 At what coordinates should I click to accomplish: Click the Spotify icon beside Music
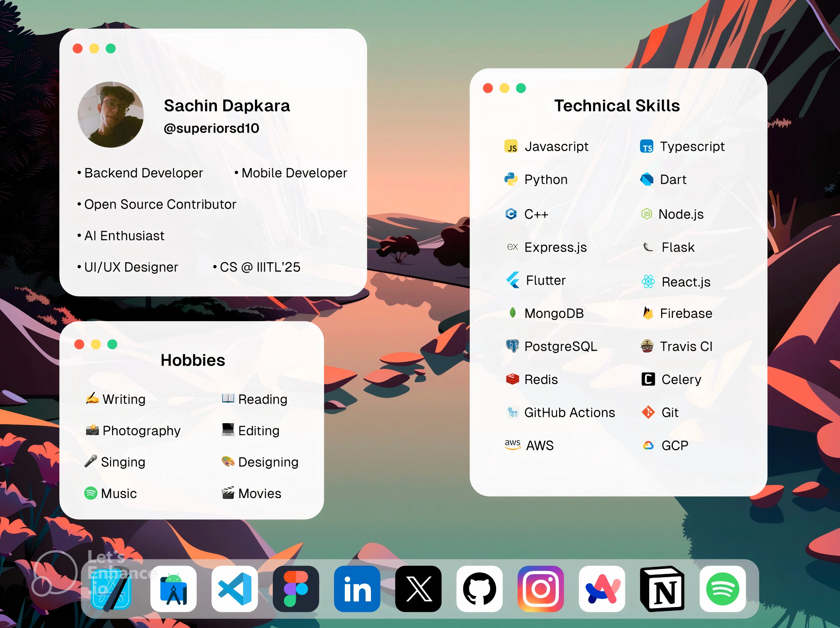pos(91,493)
